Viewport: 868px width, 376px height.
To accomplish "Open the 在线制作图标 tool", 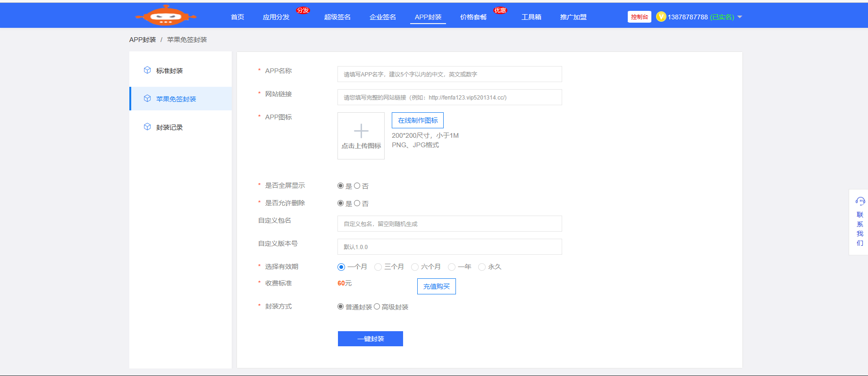I will pos(417,120).
